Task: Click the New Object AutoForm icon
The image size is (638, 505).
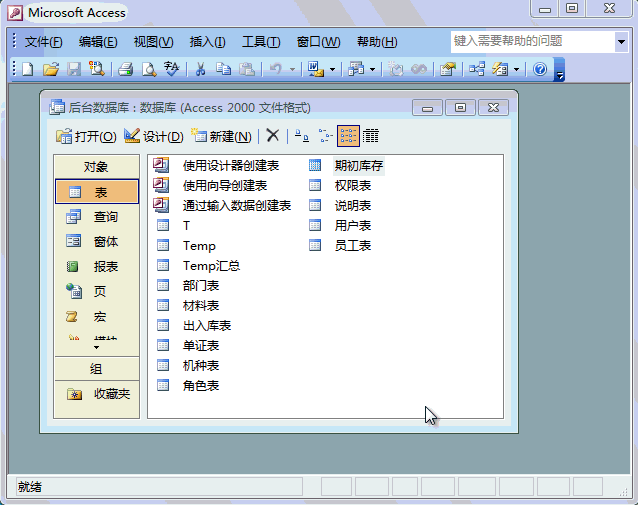Action: (500, 69)
